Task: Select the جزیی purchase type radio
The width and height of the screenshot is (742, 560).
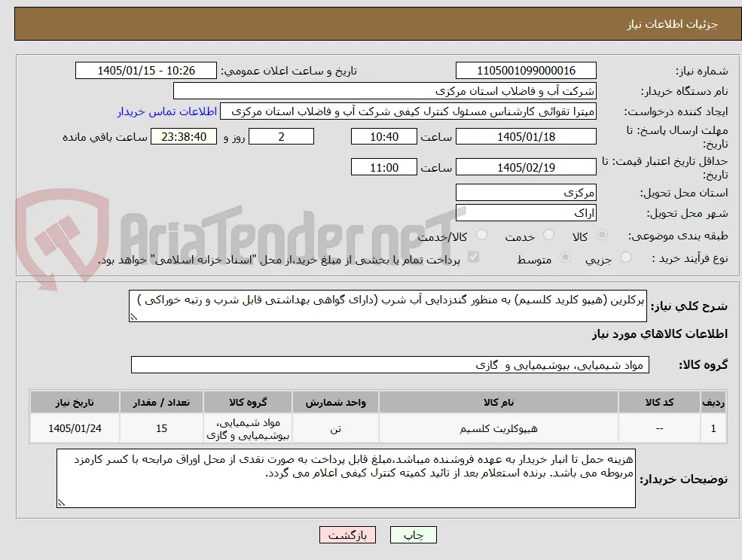Action: (x=626, y=257)
